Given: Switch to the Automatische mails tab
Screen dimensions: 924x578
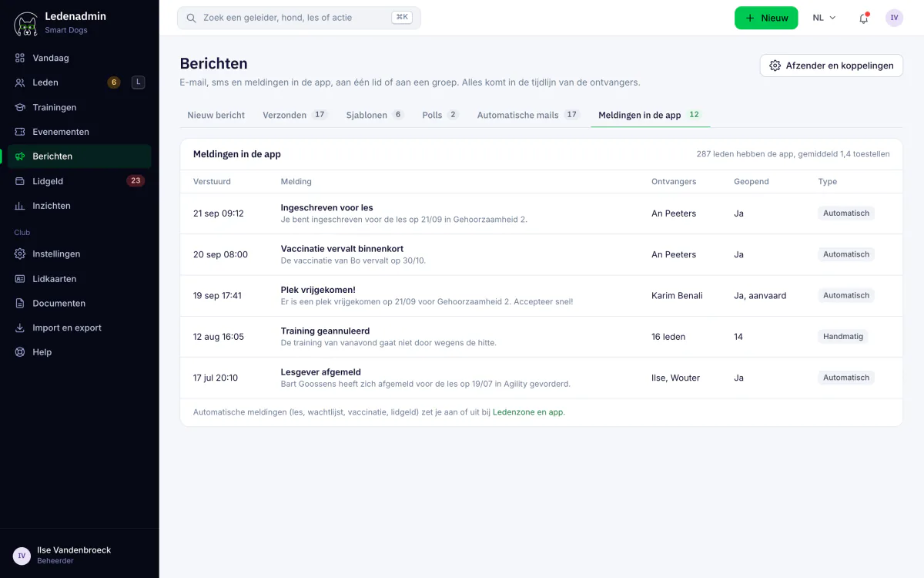Looking at the screenshot, I should tap(528, 115).
